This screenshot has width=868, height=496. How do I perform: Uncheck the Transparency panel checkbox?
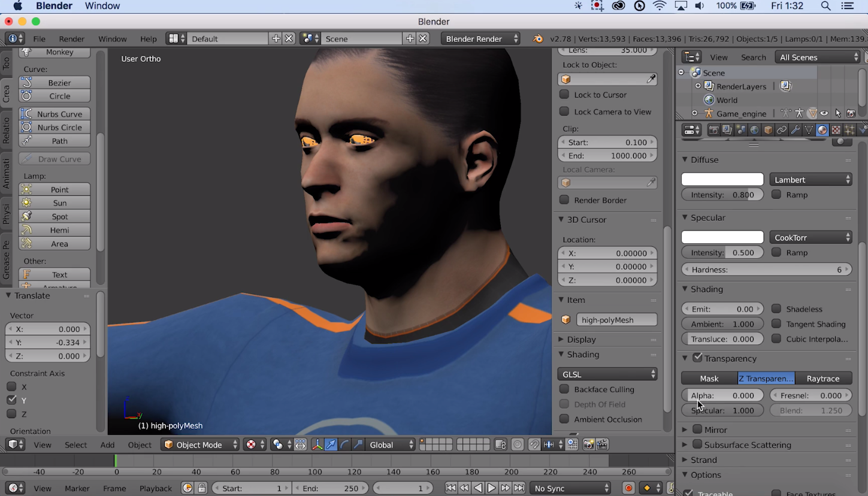tap(697, 358)
